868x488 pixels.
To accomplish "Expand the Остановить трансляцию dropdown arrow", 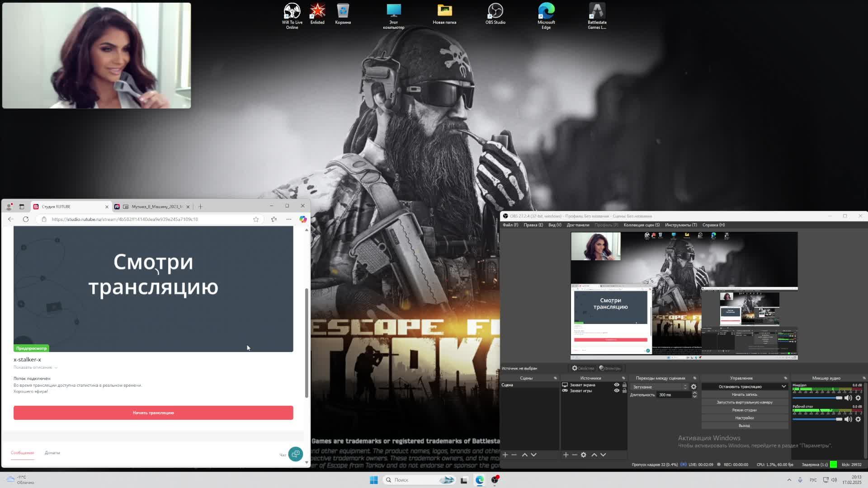I will [783, 387].
